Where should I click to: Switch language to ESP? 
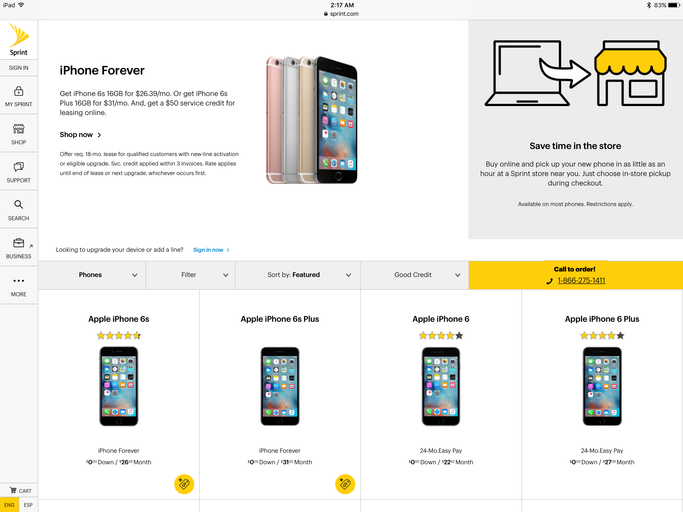tap(28, 505)
